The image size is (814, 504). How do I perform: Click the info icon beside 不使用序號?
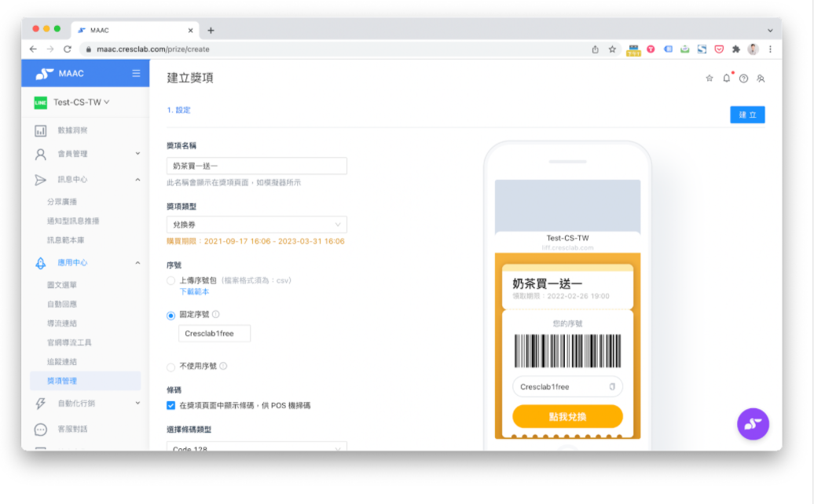[x=223, y=366]
